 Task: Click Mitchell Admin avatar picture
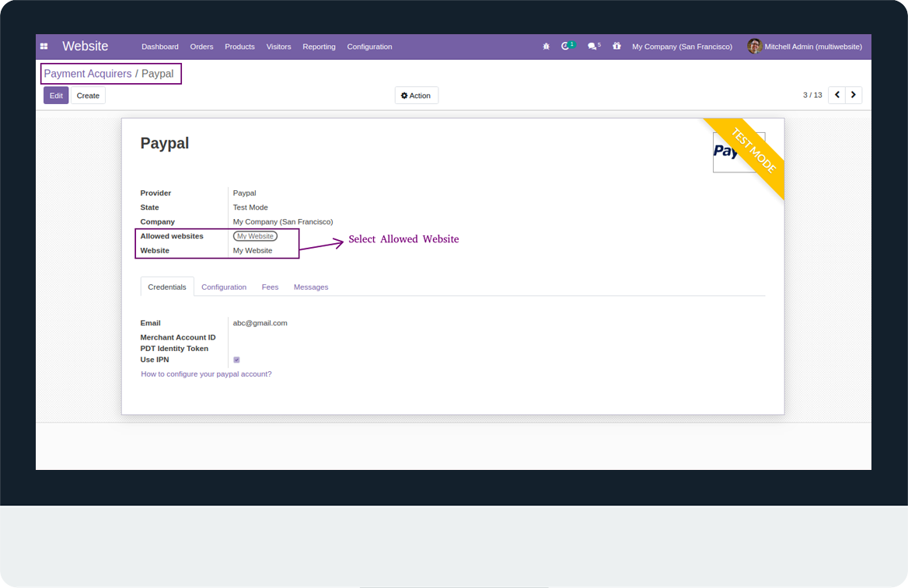754,47
